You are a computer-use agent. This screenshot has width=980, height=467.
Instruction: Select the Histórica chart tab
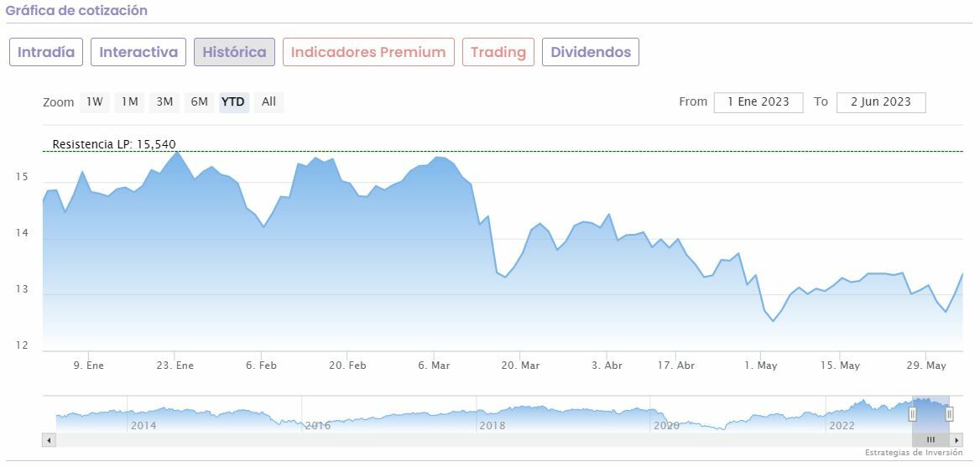[235, 52]
